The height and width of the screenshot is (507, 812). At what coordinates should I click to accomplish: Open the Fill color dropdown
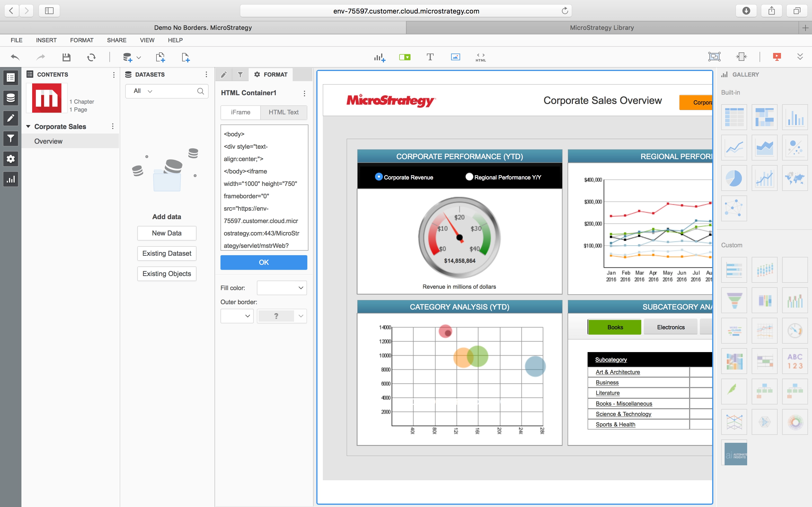(x=282, y=288)
